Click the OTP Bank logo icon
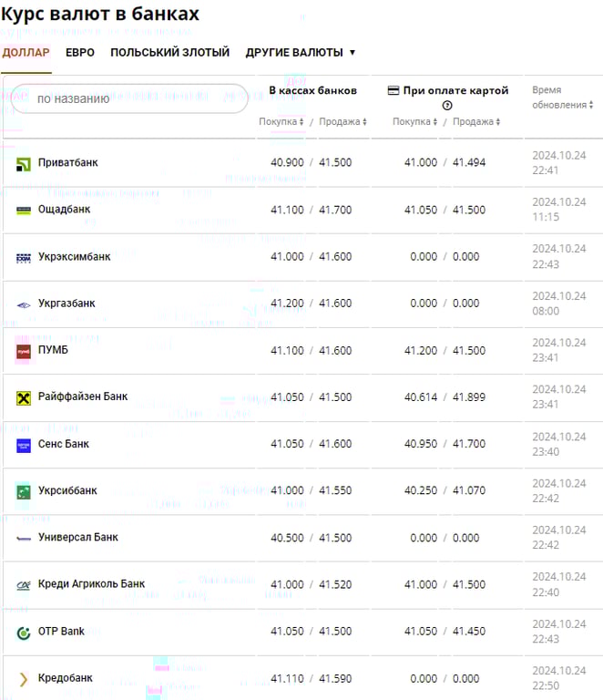 coord(24,632)
